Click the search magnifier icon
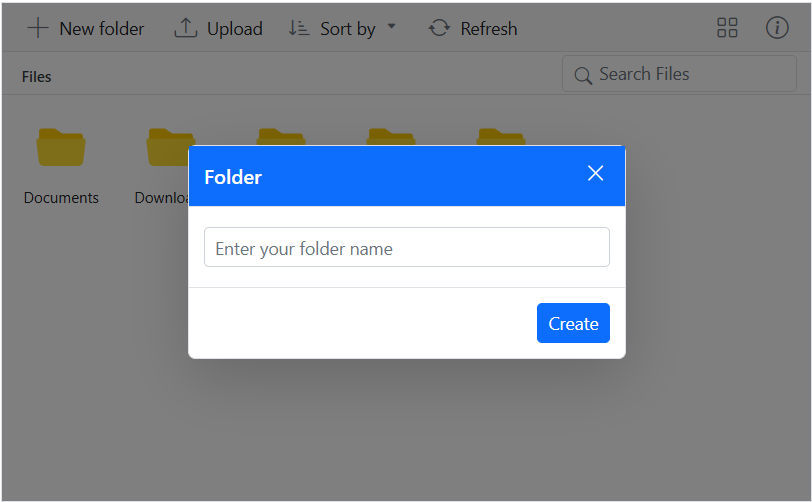Viewport: 812px width, 502px height. pyautogui.click(x=583, y=75)
